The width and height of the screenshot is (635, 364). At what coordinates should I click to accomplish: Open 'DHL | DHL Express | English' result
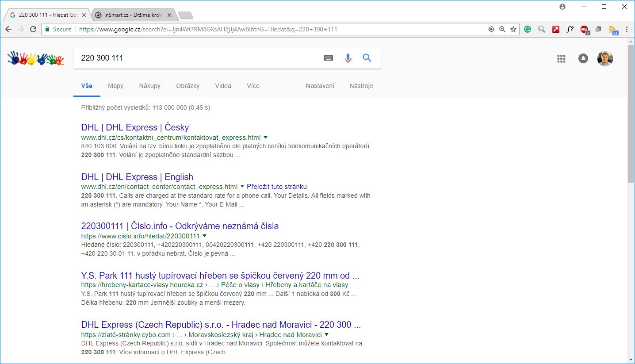[x=137, y=177]
